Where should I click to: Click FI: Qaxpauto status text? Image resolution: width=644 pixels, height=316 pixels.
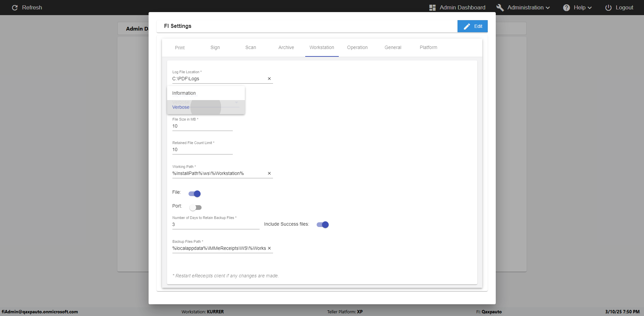point(489,312)
